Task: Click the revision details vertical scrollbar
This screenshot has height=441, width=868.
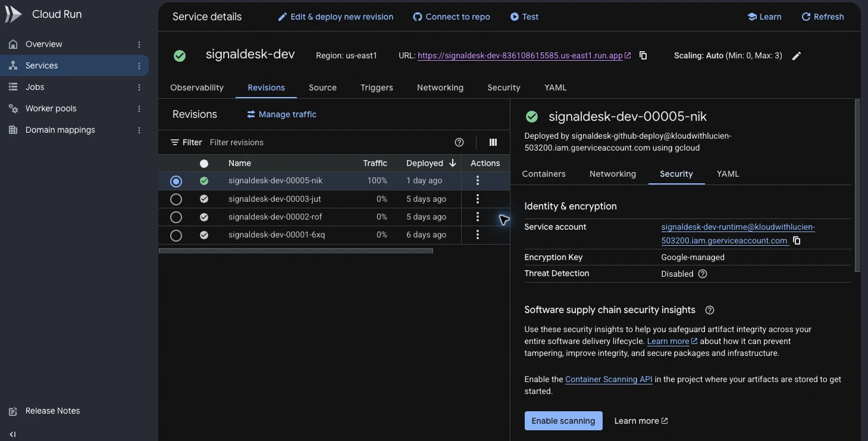Action: click(x=857, y=186)
